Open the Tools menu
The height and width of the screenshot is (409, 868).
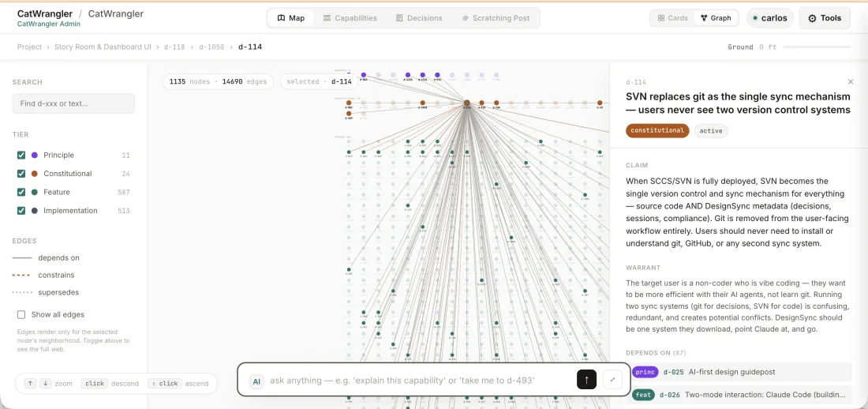[825, 17]
